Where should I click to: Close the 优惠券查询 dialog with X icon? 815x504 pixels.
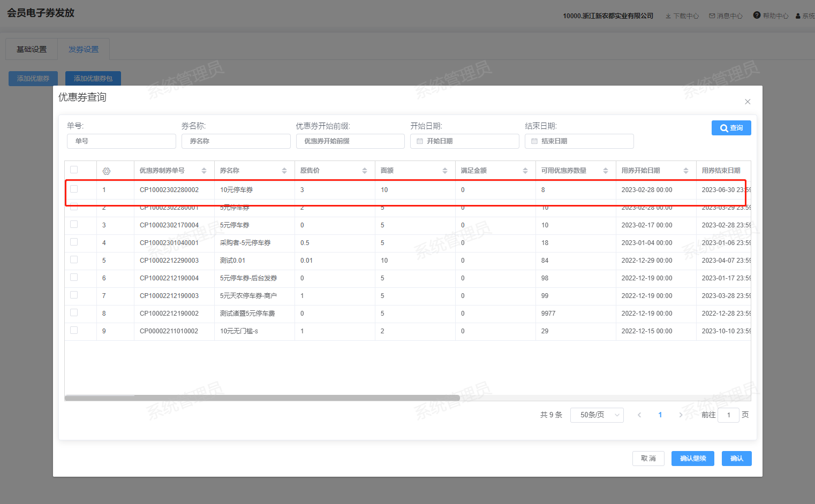point(748,102)
